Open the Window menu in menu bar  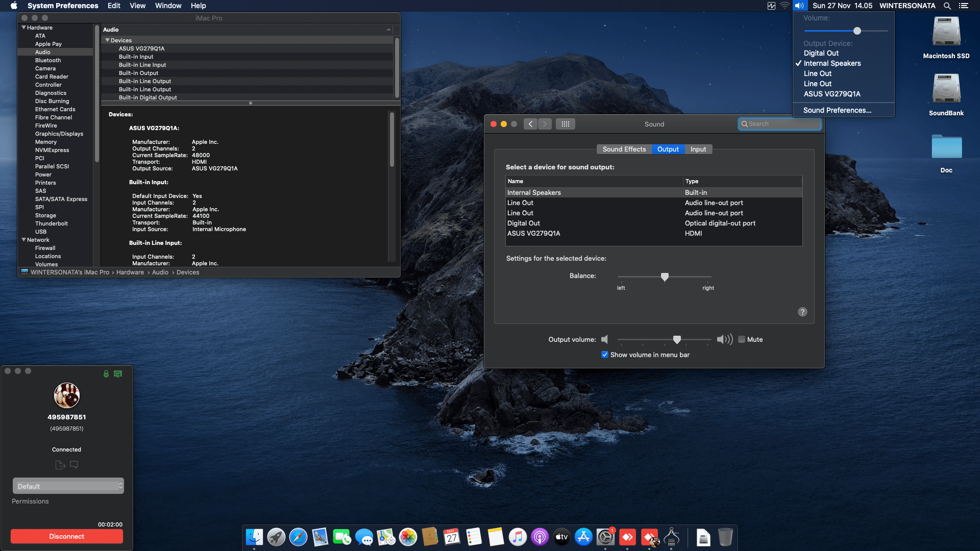pyautogui.click(x=168, y=6)
